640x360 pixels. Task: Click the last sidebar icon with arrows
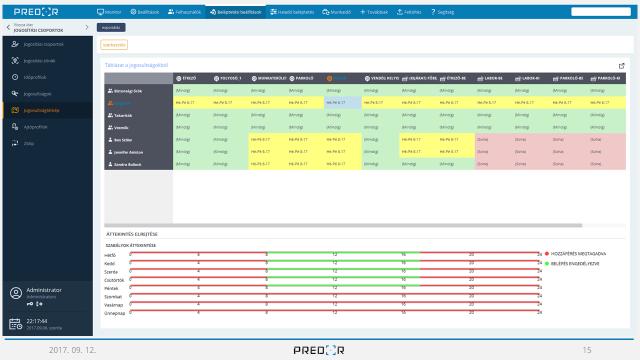coord(15,143)
